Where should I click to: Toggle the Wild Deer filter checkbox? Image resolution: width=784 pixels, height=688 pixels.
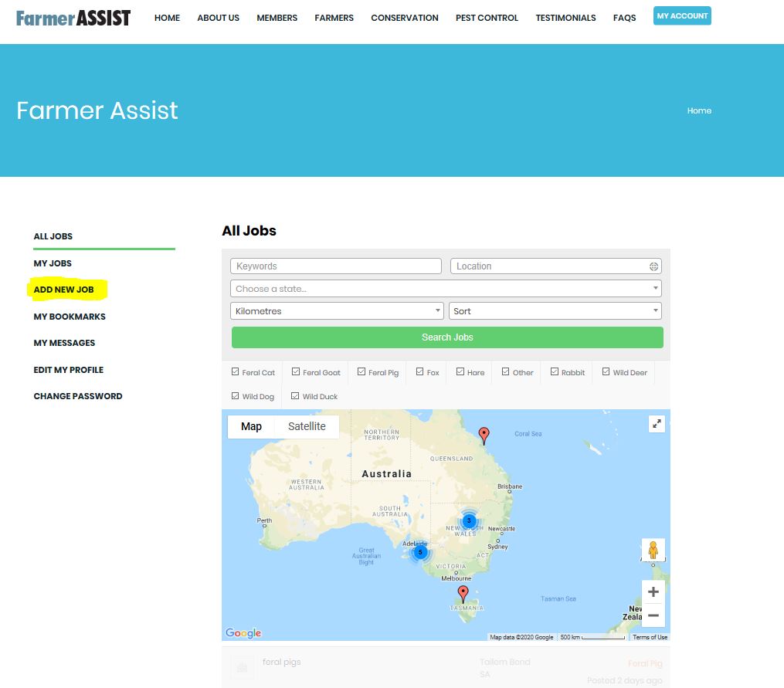[x=606, y=371]
